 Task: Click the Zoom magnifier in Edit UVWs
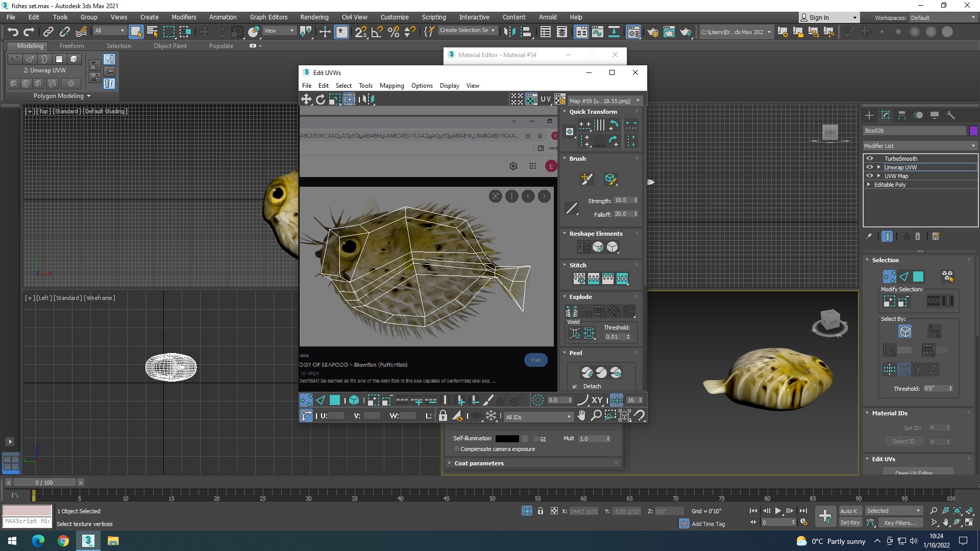click(x=596, y=416)
